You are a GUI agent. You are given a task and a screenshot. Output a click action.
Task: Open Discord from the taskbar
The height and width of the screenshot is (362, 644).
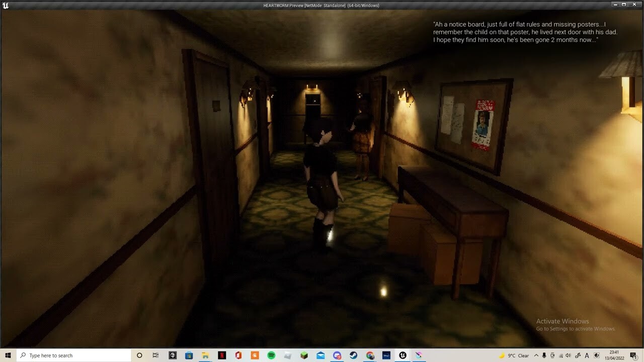pyautogui.click(x=337, y=355)
